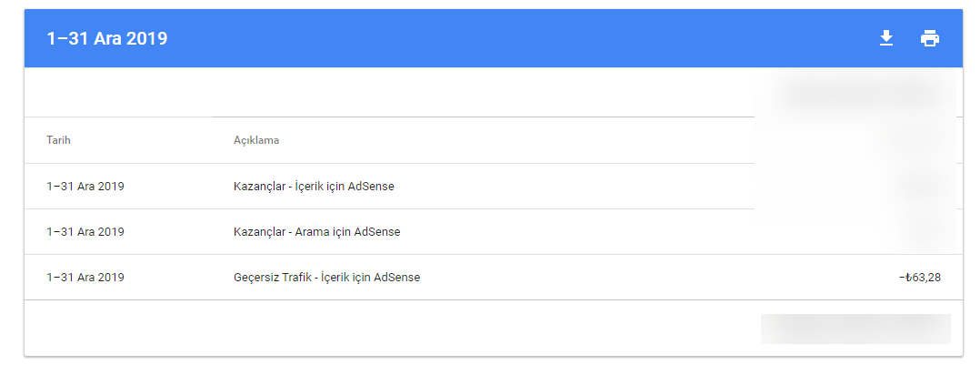This screenshot has height=365, width=980.
Task: Click the date in the İçerik earnings row
Action: pyautogui.click(x=85, y=186)
